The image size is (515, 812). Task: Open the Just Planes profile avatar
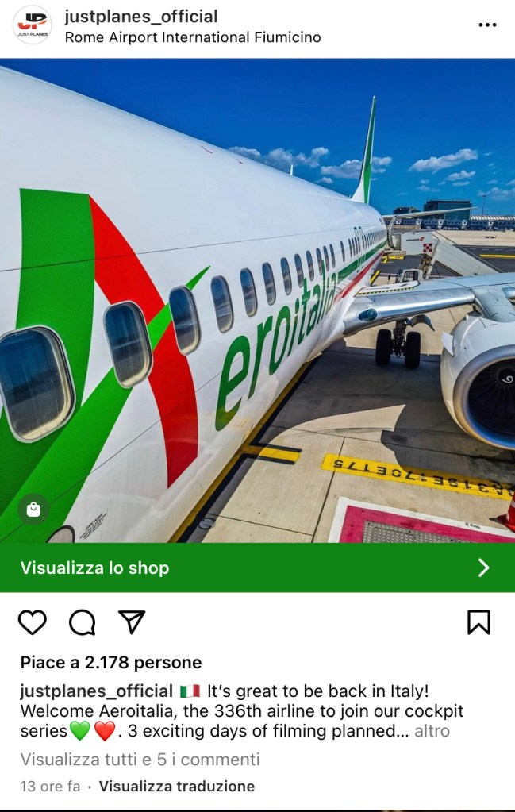pyautogui.click(x=32, y=25)
